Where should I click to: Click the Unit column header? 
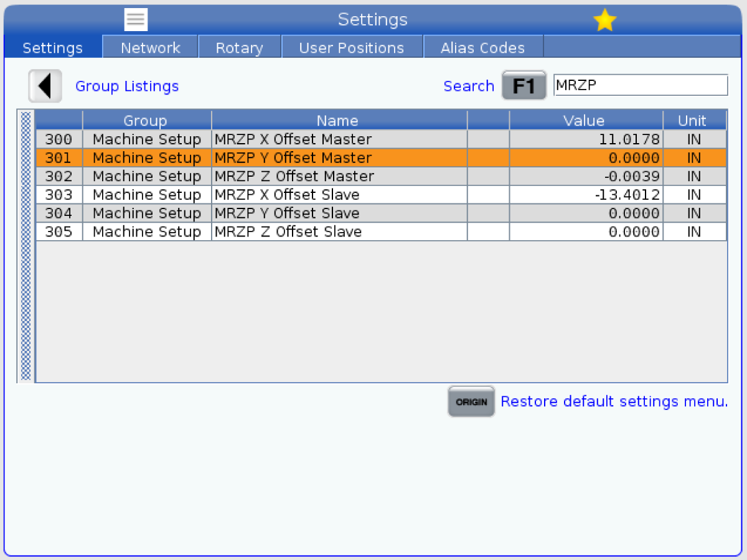point(695,121)
